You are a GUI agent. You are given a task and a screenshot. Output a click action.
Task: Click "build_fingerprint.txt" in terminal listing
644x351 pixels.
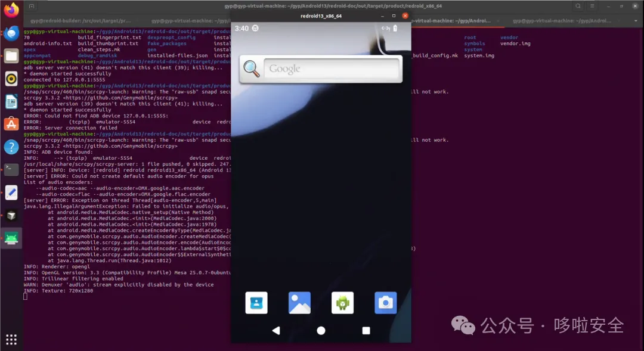coord(109,38)
